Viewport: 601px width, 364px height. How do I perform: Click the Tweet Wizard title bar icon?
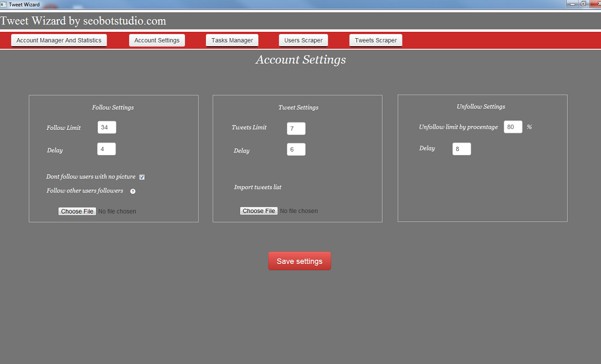(4, 5)
